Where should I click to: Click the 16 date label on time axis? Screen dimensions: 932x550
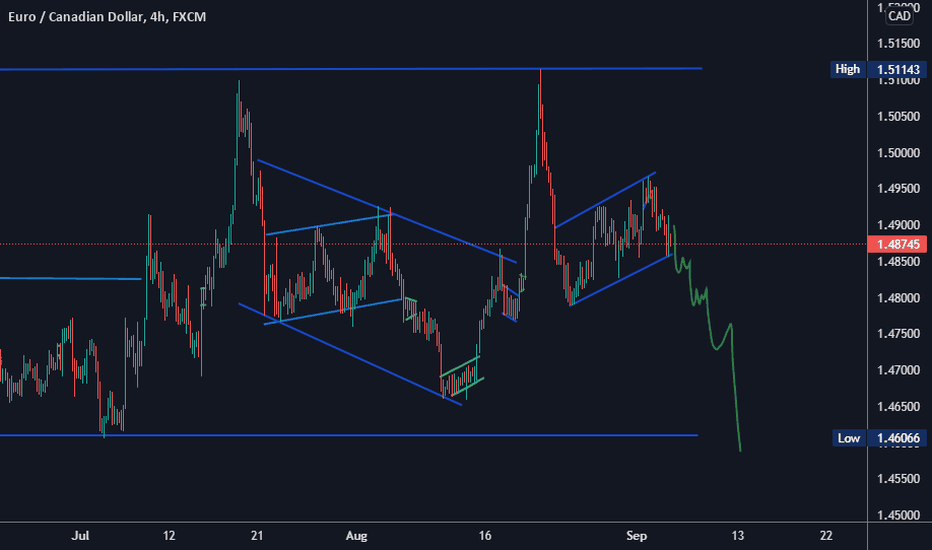[485, 536]
